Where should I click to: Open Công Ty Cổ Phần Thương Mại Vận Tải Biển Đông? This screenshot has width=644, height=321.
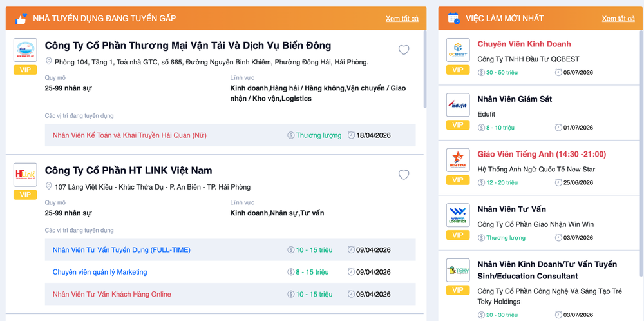pos(187,46)
